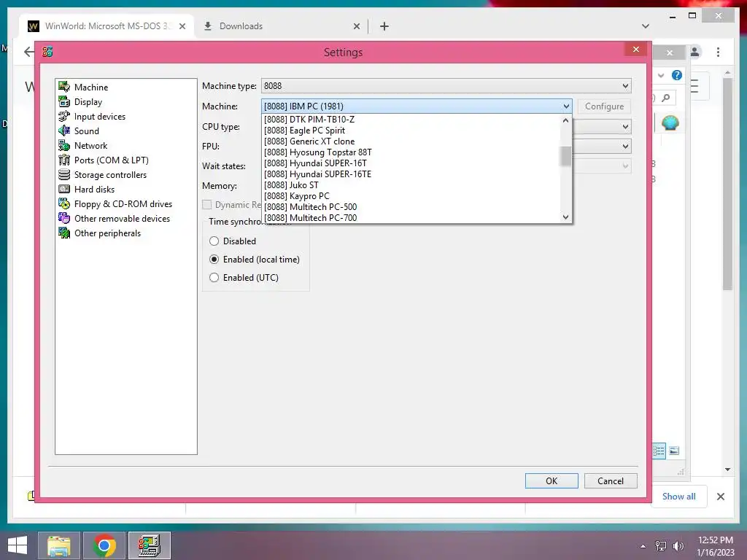The height and width of the screenshot is (560, 747).
Task: Pick Hyosung Topstar 88T entry
Action: (x=411, y=152)
